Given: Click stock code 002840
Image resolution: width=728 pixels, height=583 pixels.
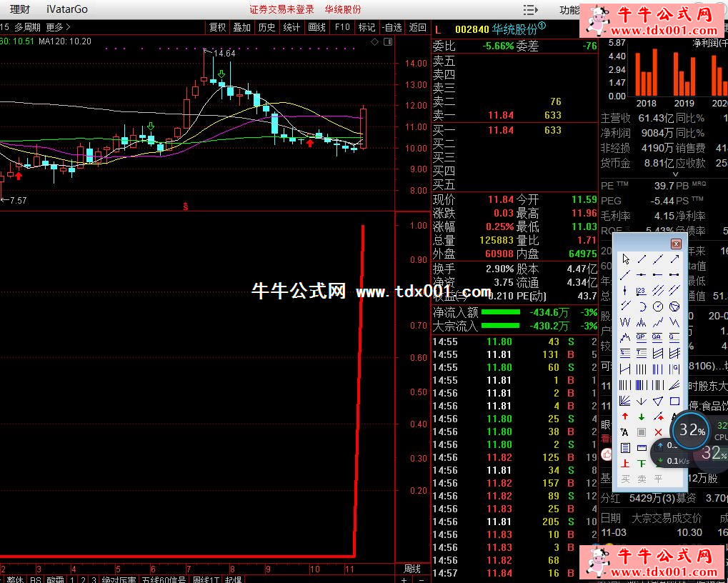Looking at the screenshot, I should tap(472, 30).
